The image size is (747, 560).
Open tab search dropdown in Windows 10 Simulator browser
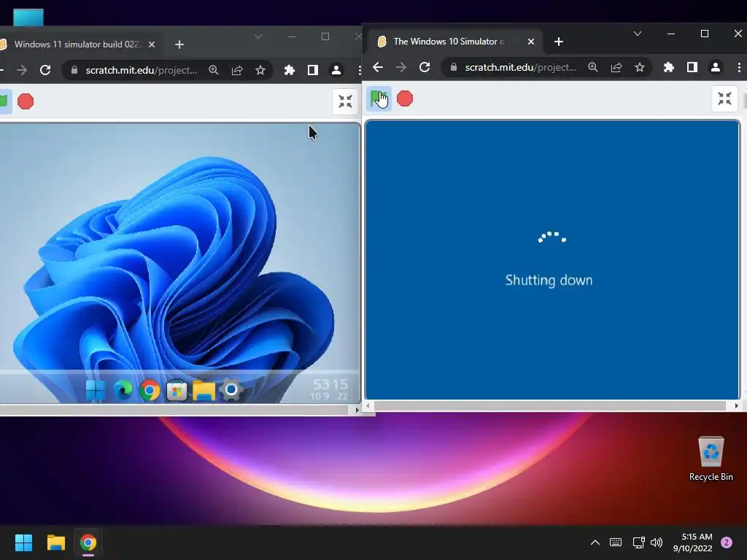pos(638,34)
